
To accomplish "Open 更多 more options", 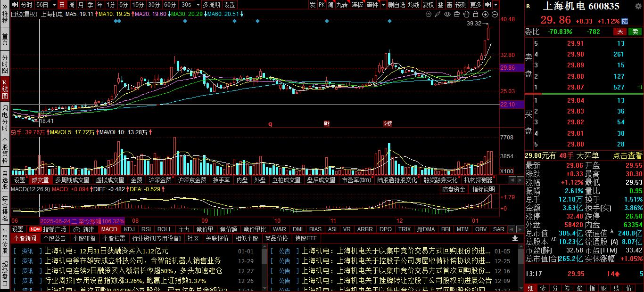I will (x=476, y=5).
